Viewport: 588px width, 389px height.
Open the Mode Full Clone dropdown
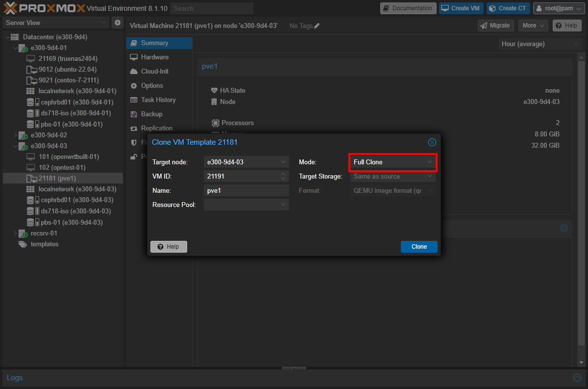pyautogui.click(x=392, y=162)
